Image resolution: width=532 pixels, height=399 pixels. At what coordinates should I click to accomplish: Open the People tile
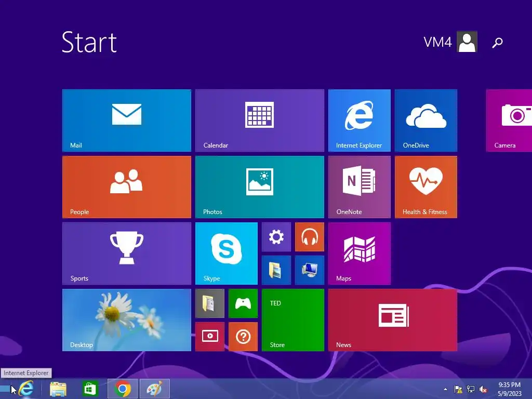pos(127,187)
